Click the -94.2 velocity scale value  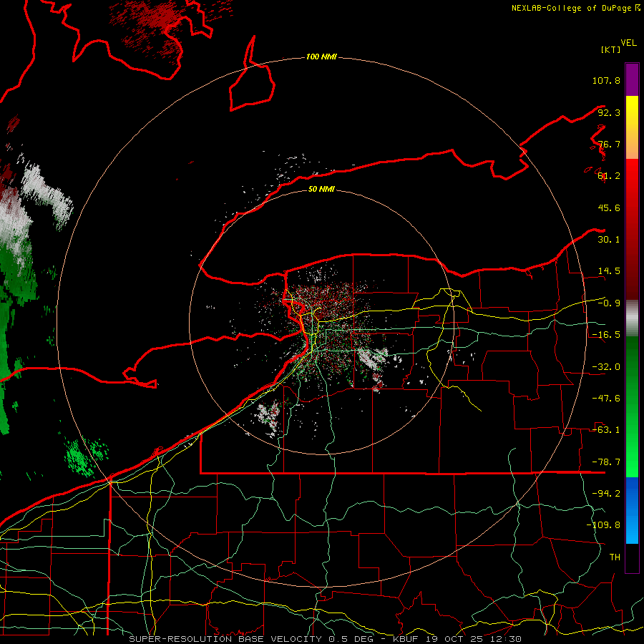point(606,493)
